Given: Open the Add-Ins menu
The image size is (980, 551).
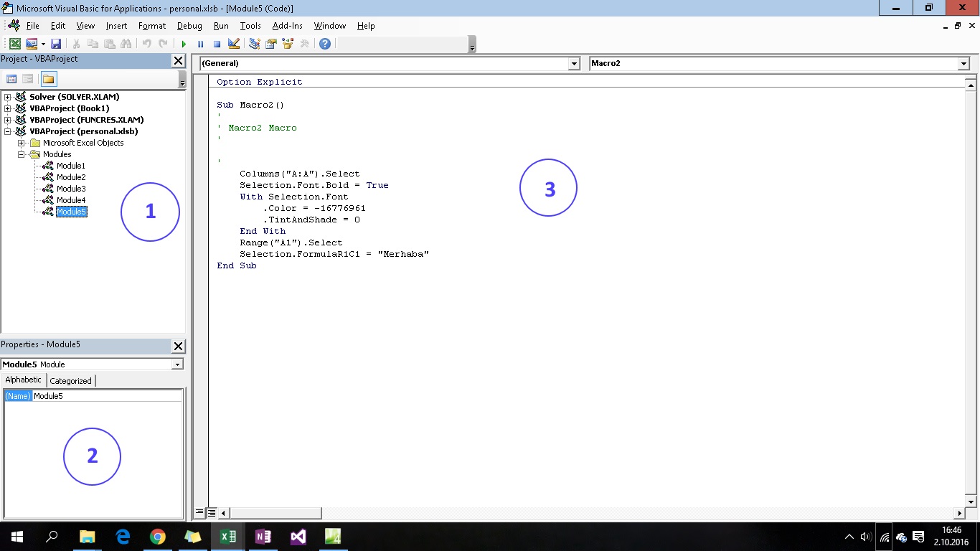Looking at the screenshot, I should pyautogui.click(x=288, y=26).
